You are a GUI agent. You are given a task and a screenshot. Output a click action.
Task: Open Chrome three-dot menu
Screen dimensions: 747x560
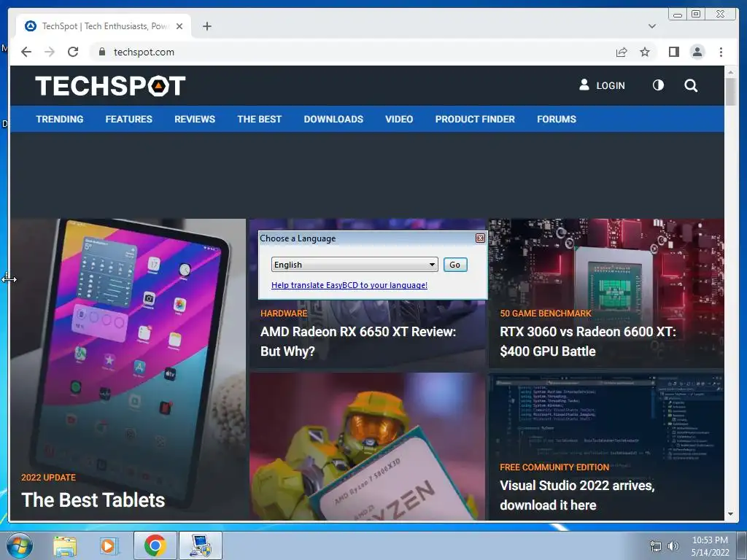tap(721, 52)
